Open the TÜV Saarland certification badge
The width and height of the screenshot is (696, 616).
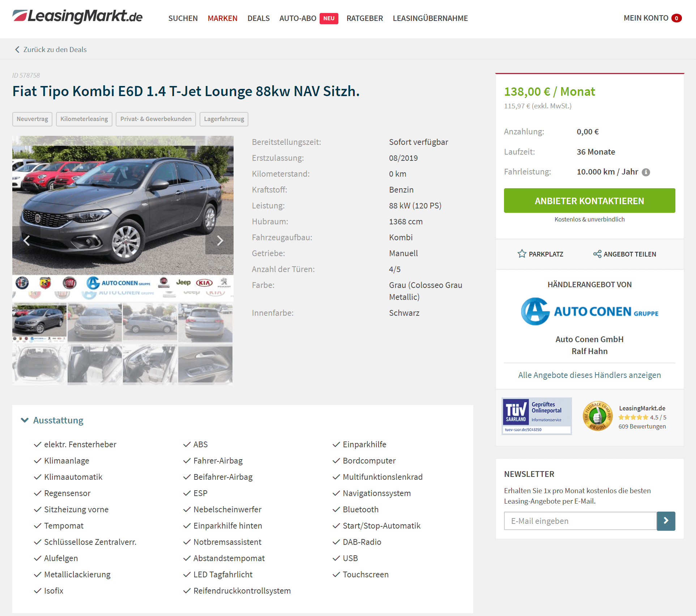[x=537, y=416]
